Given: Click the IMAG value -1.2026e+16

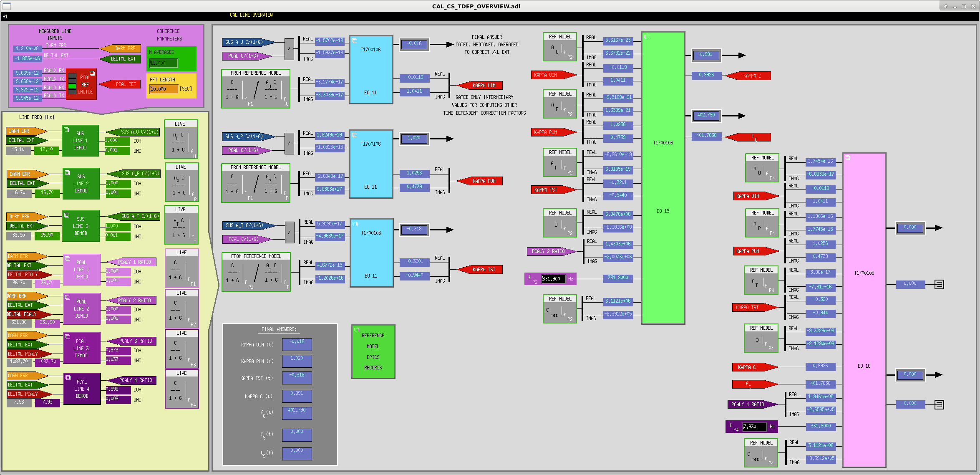Looking at the screenshot, I should click(x=330, y=278).
